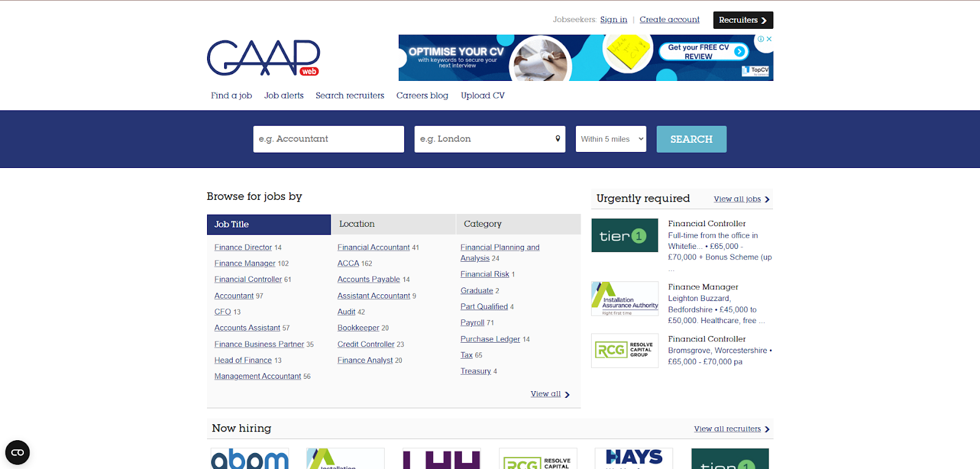Open the ad info icon on banner
Image resolution: width=980 pixels, height=469 pixels.
point(761,39)
